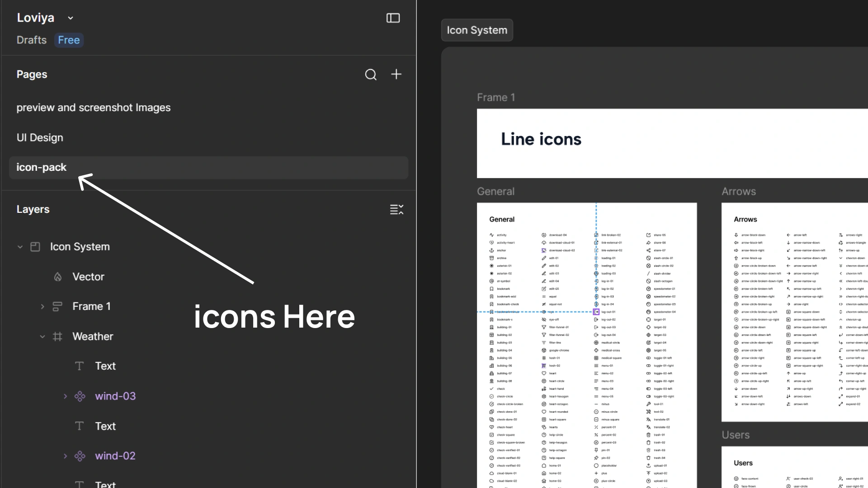The width and height of the screenshot is (868, 488).
Task: Expand the wind-03 component layer
Action: click(65, 396)
